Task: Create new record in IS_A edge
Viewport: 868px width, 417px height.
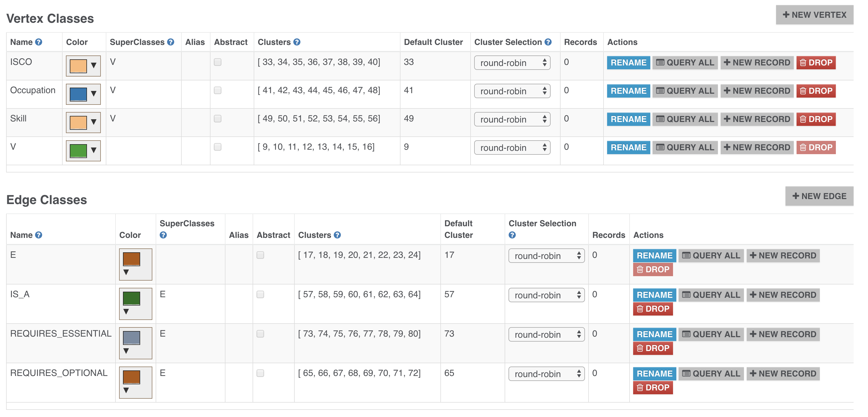Action: (783, 295)
